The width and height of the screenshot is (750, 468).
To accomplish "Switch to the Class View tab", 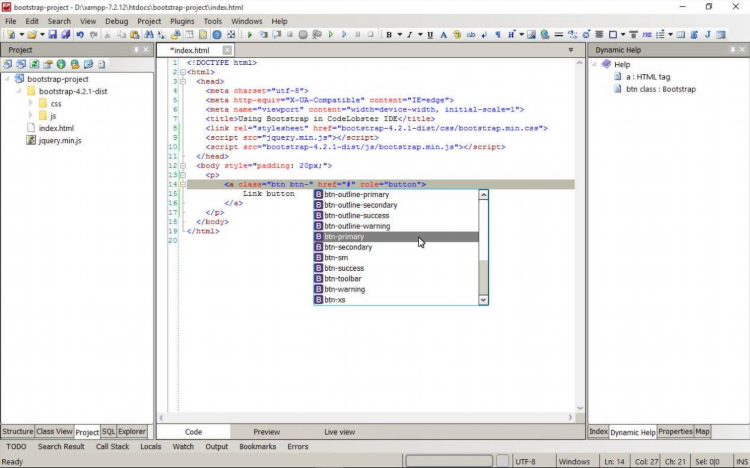I will point(54,431).
